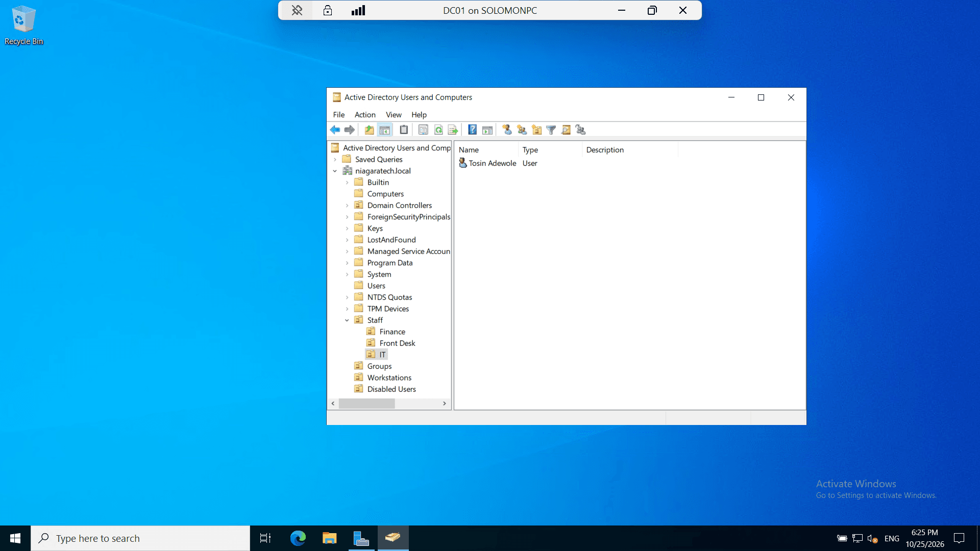Screen dimensions: 980x551
Task: Create a new user with the toolbar icon
Action: [507, 130]
